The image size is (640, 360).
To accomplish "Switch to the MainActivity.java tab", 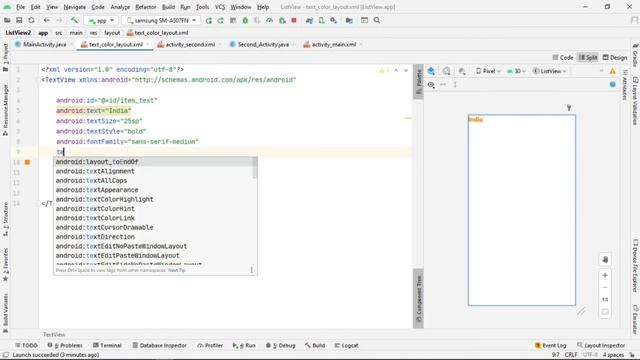I will pyautogui.click(x=44, y=44).
